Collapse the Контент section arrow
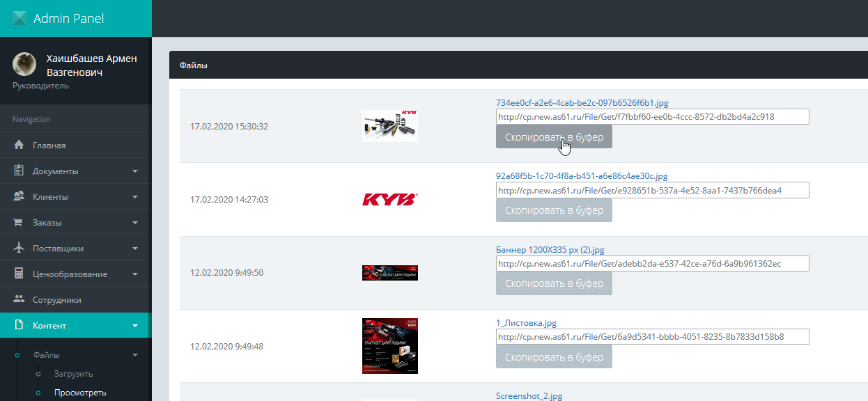868x401 pixels. [x=135, y=326]
